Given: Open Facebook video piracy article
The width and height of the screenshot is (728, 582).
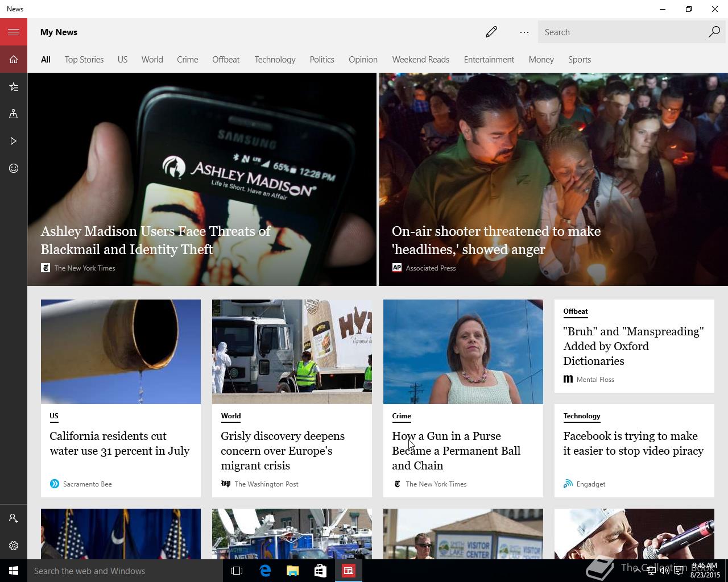Looking at the screenshot, I should (633, 443).
